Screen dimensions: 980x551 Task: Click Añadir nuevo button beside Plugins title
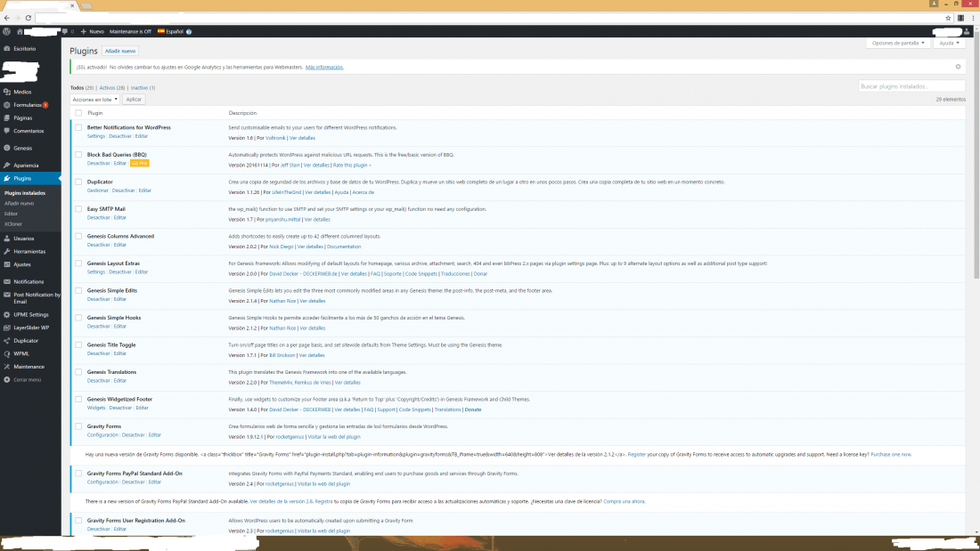tap(120, 52)
